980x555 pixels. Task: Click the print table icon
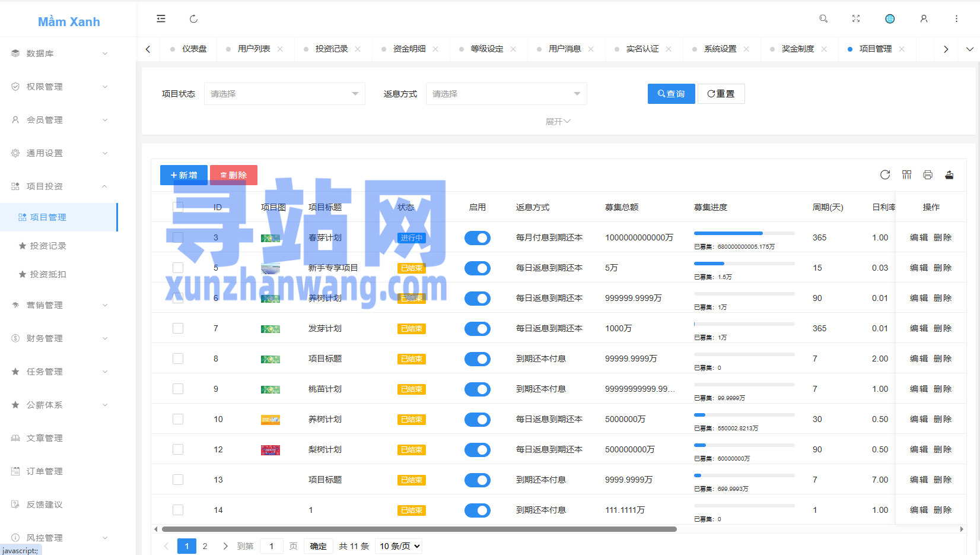928,175
